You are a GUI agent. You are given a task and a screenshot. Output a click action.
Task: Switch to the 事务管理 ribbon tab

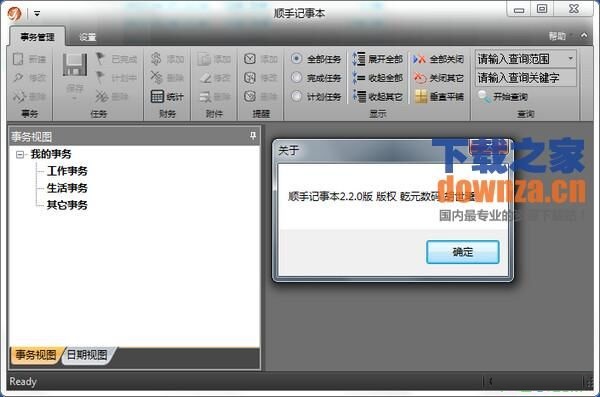point(37,37)
